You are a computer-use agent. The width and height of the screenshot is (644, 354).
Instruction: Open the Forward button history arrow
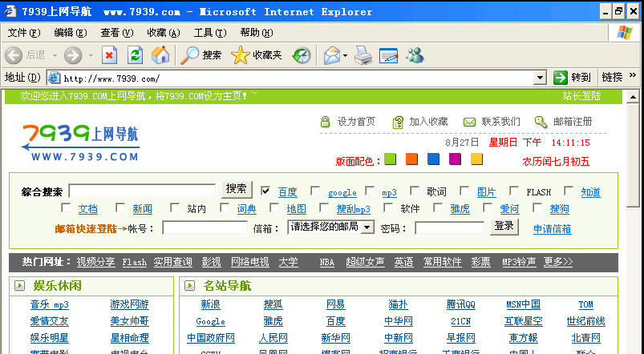[x=91, y=55]
